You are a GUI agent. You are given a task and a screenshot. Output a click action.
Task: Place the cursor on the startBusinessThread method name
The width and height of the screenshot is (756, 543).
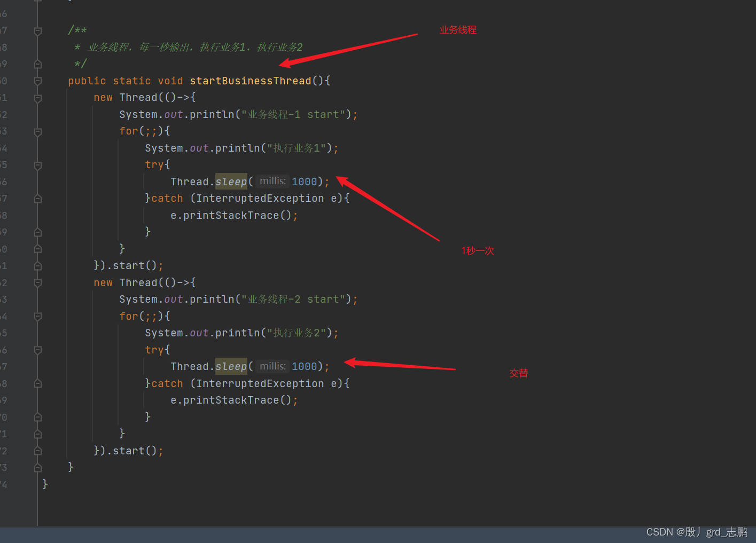point(251,81)
